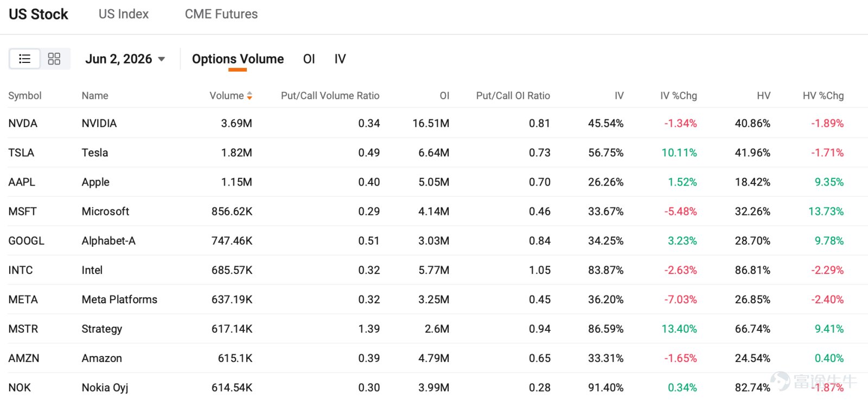Click Tesla's 10.11% IV change value

click(x=679, y=152)
